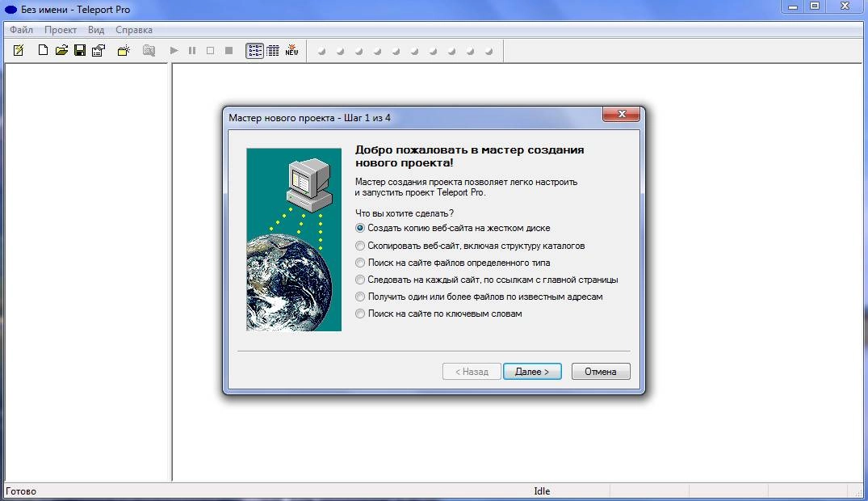Viewport: 868px width, 501px height.
Task: Select 'Получить один или более файлов' option
Action: [479, 297]
